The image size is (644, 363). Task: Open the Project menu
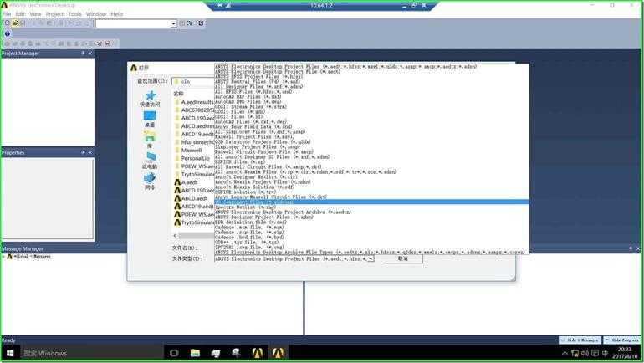54,14
